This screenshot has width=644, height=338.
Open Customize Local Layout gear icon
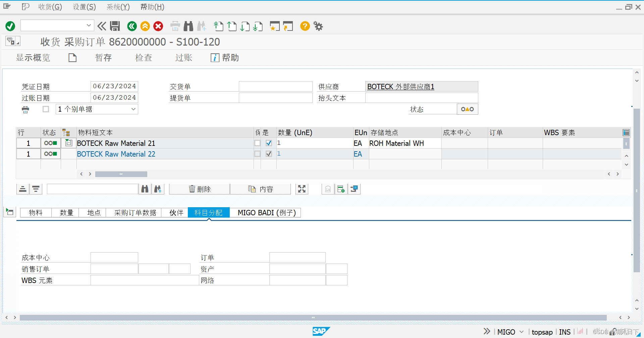(x=318, y=26)
